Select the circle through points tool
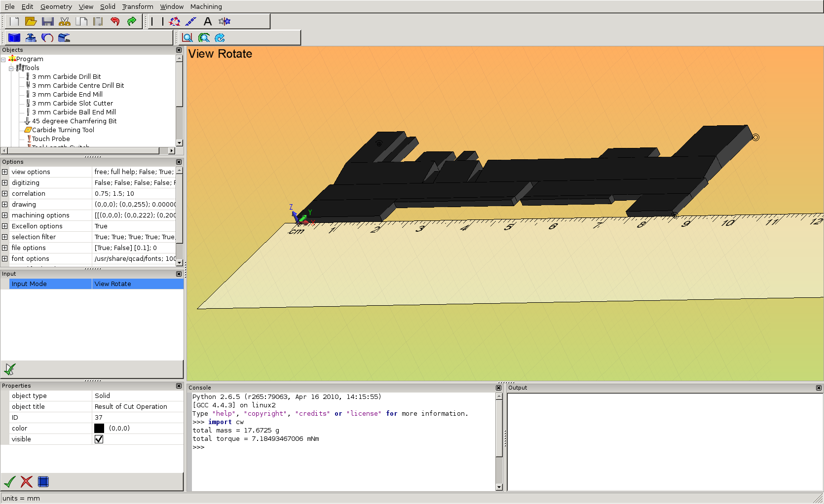 (x=174, y=21)
